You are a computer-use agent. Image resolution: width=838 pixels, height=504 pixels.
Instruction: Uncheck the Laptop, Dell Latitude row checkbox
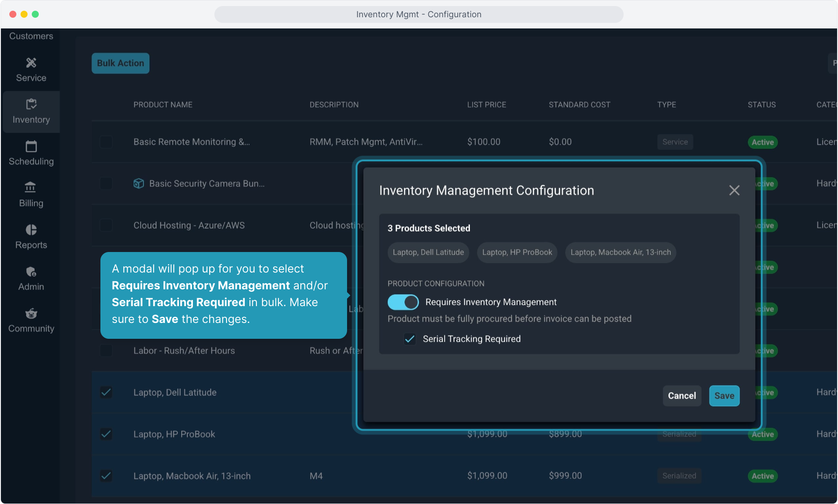(x=107, y=392)
